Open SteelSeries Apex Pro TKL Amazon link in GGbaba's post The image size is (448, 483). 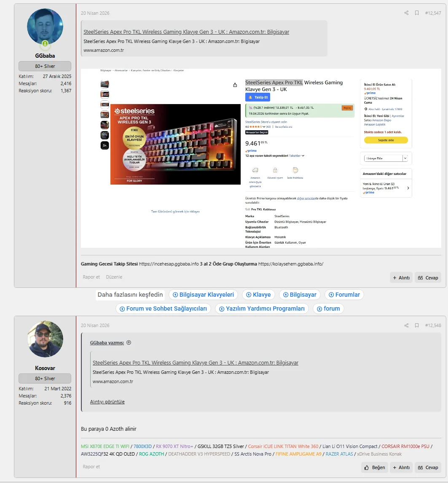186,32
